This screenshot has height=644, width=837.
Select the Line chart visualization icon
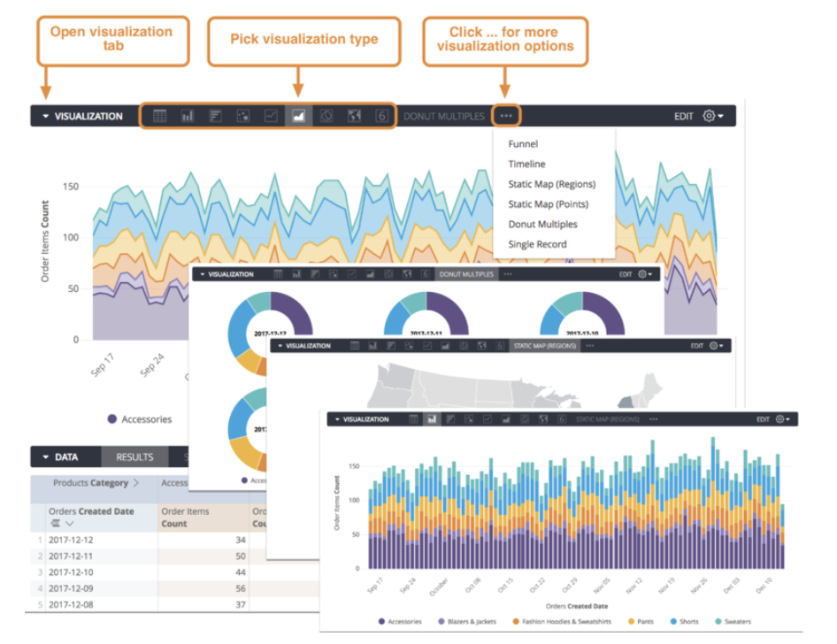pos(271,116)
